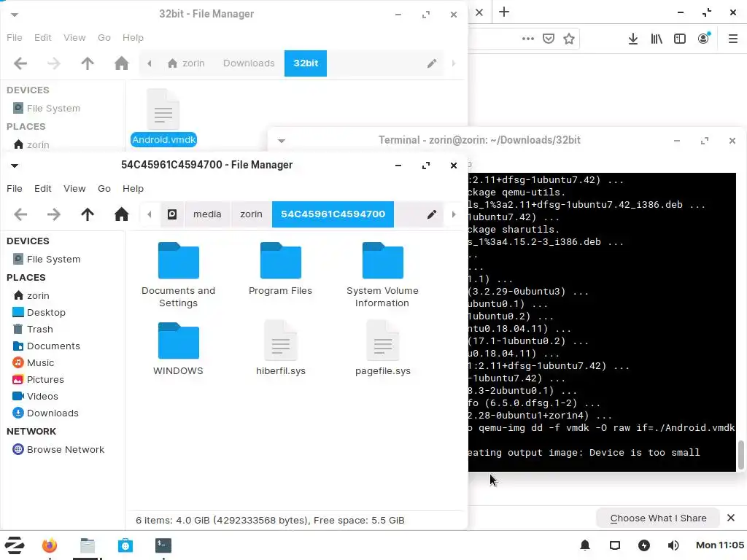The width and height of the screenshot is (747, 560).
Task: Click the root drive icon in the media path bar
Action: coord(172,214)
